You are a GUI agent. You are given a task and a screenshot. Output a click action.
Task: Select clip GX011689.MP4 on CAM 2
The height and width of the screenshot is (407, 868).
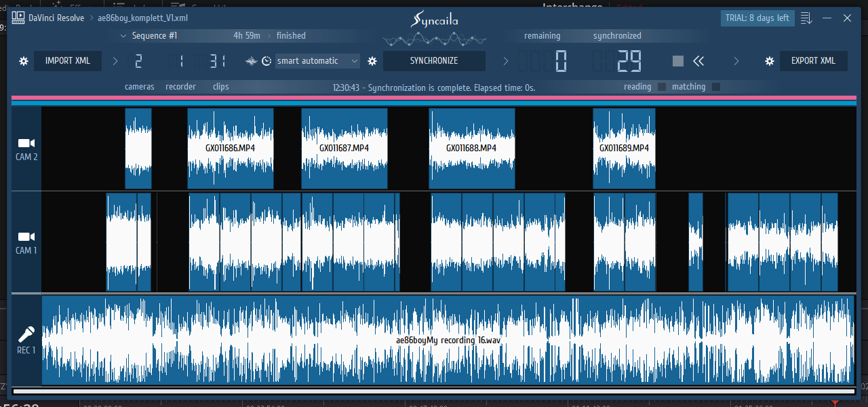click(625, 148)
